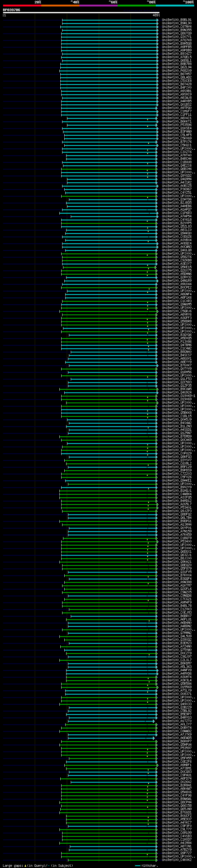The image size is (197, 868).
Task: Click the hit label UniRef100_A9PF85
Action: pyautogui.click(x=176, y=47)
